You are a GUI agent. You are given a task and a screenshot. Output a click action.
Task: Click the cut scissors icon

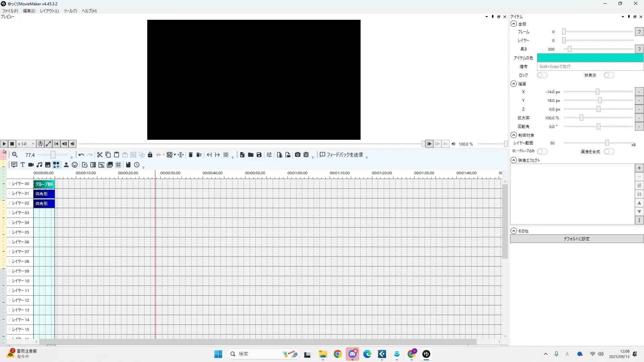click(100, 155)
